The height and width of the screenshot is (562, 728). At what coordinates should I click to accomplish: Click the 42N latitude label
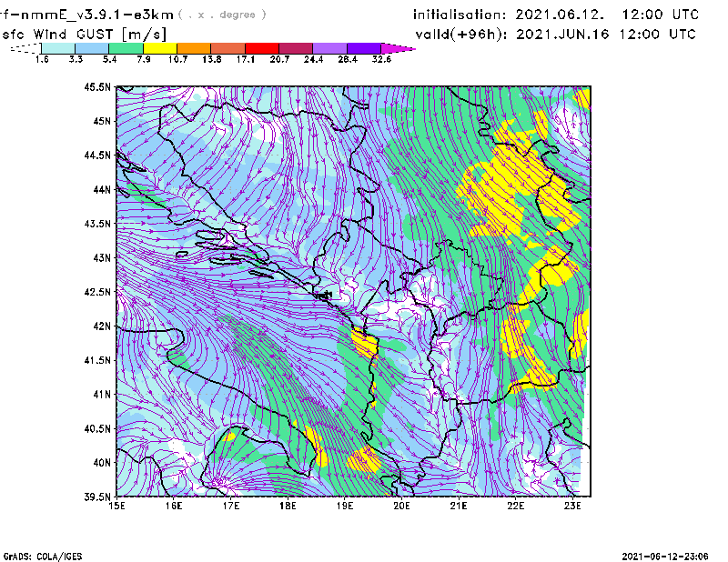[x=102, y=326]
